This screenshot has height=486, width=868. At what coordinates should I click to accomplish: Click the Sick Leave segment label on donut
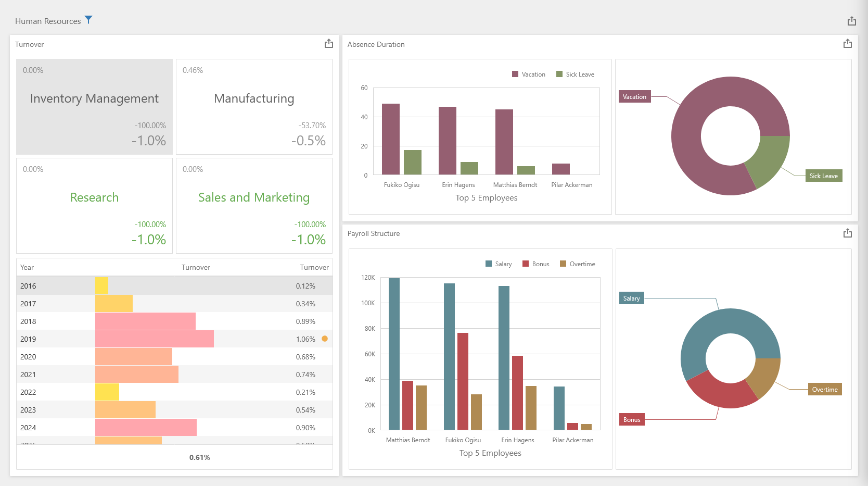823,176
